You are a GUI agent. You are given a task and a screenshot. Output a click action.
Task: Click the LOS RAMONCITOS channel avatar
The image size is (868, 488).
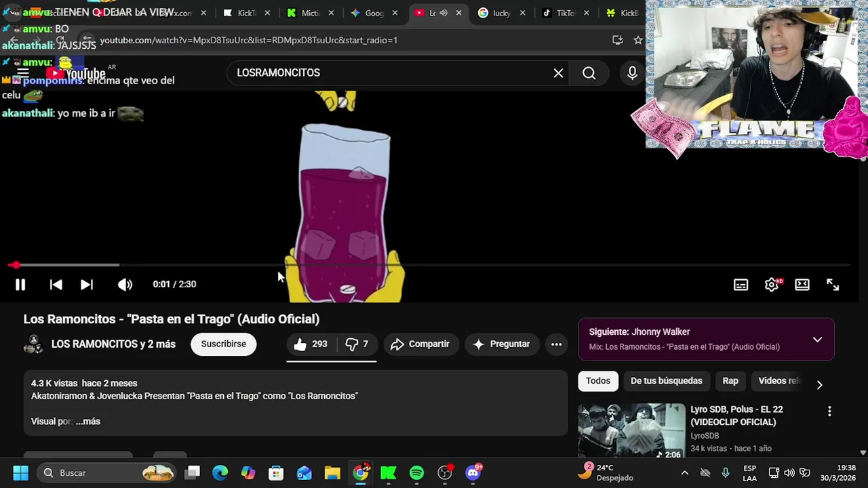coord(33,344)
